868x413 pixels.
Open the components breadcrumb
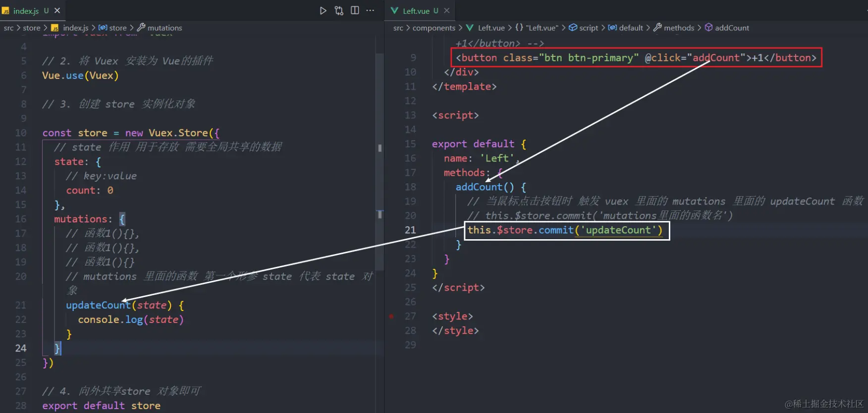coord(434,28)
